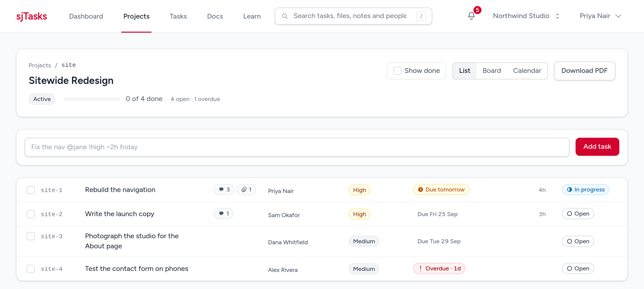Enable the Show done checkbox

point(397,71)
